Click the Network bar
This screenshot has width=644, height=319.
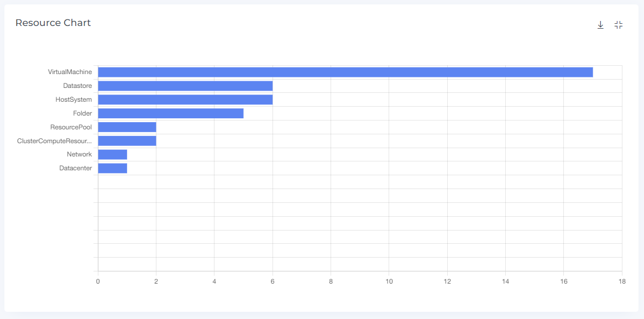(x=112, y=154)
